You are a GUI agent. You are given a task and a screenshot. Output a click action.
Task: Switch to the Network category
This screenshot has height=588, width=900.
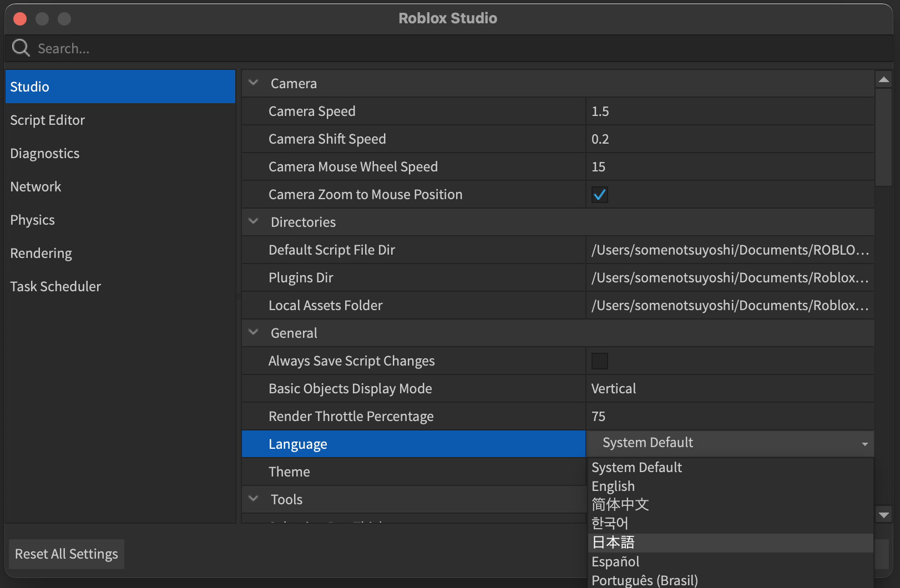pyautogui.click(x=120, y=186)
